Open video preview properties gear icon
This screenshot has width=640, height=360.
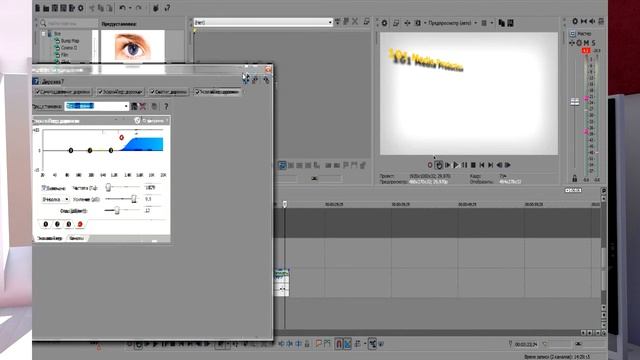point(384,23)
